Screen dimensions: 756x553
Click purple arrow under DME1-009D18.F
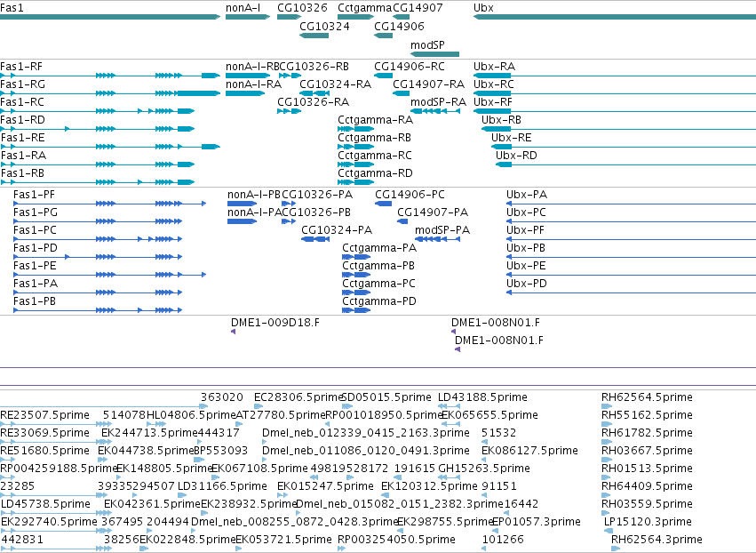tap(233, 332)
